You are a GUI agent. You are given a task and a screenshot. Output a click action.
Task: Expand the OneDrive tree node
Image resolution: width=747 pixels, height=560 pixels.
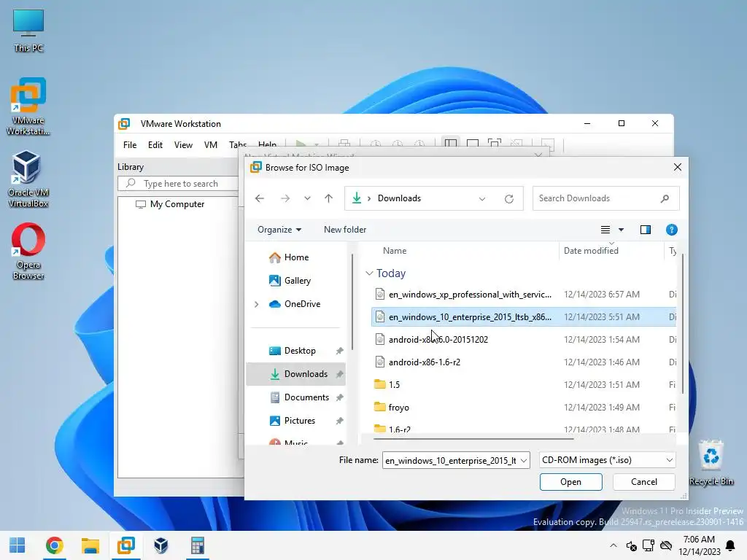(256, 304)
